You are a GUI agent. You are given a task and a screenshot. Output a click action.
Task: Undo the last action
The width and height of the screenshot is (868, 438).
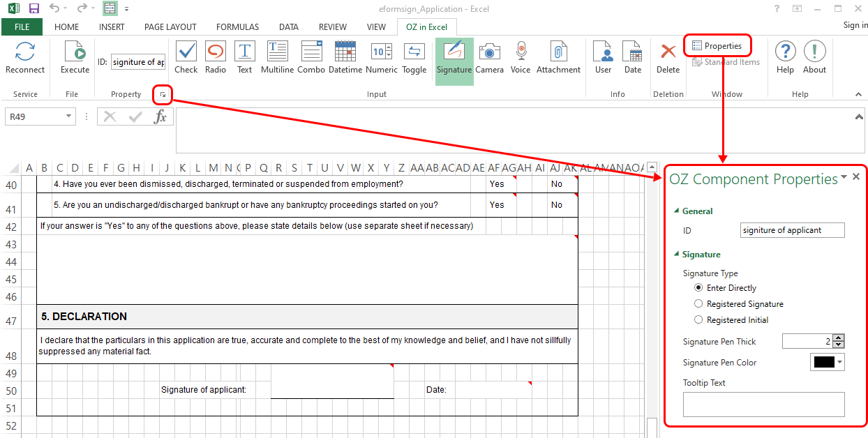click(x=54, y=8)
